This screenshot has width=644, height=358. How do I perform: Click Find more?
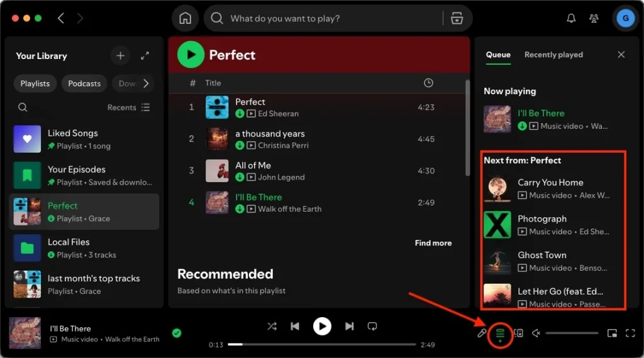433,243
